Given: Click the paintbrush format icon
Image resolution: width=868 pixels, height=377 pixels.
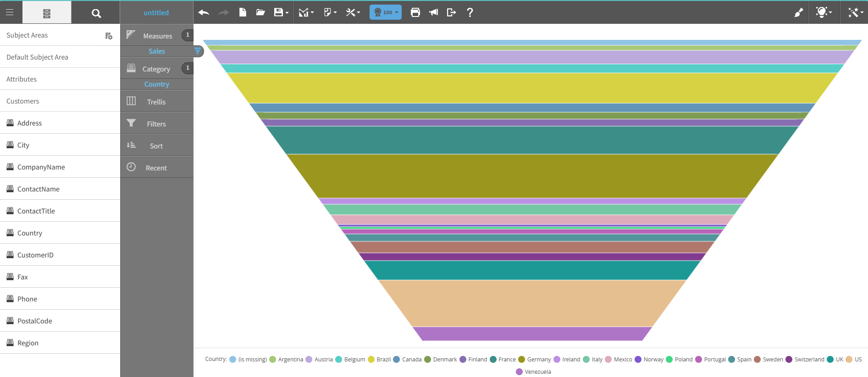Looking at the screenshot, I should click(799, 12).
